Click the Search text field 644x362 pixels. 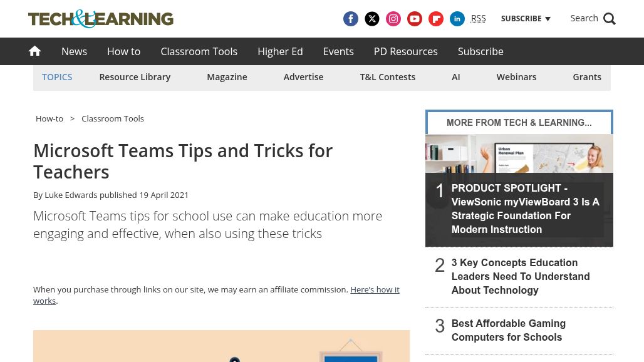click(584, 18)
